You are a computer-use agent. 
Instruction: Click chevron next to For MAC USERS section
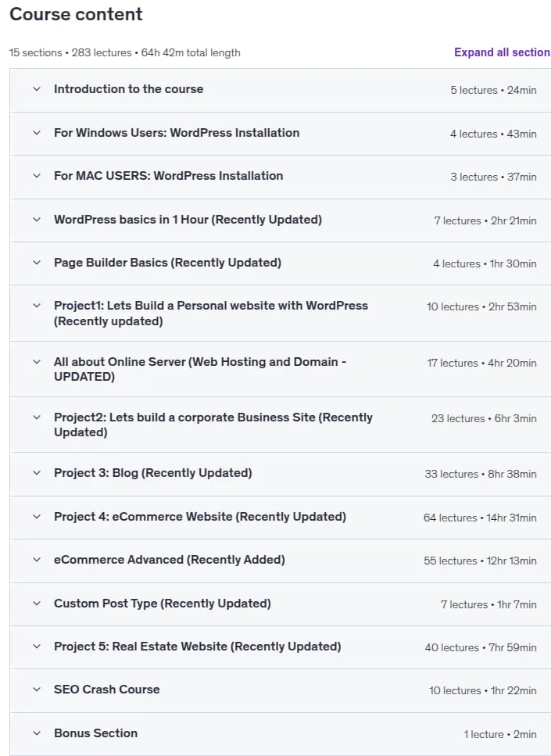[37, 175]
